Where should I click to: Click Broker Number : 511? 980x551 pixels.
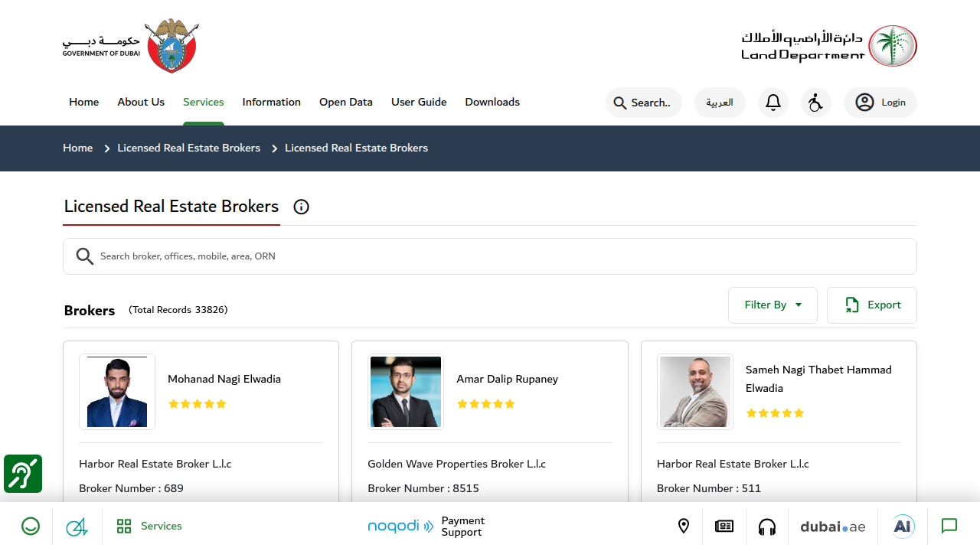click(709, 488)
